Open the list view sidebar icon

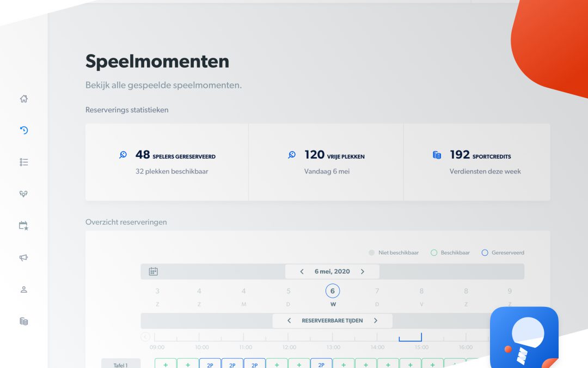click(x=23, y=162)
